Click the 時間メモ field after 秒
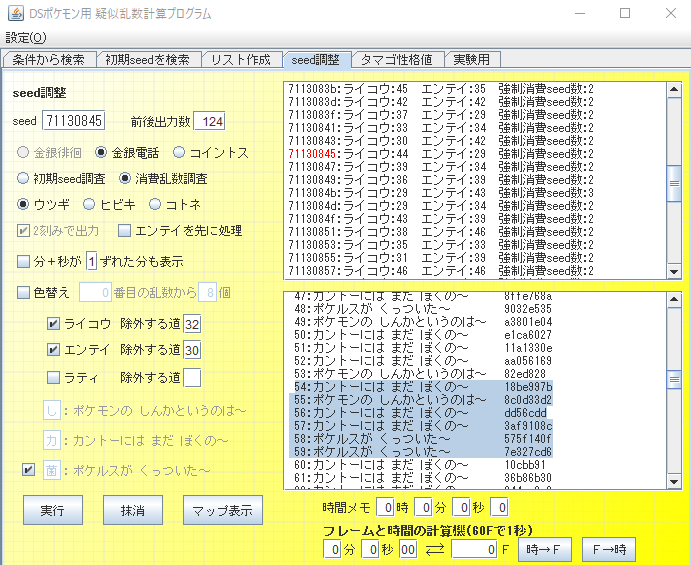Viewport: 691px width, 565px height. 499,508
